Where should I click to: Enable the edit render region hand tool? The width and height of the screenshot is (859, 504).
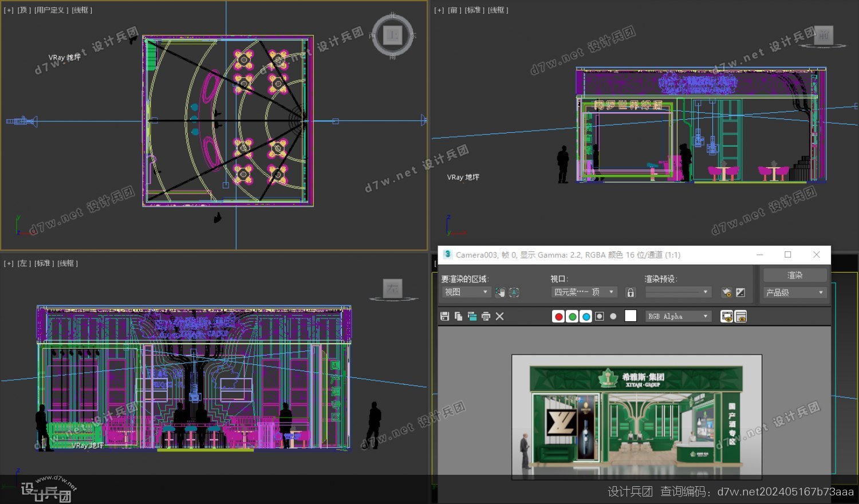pyautogui.click(x=500, y=292)
